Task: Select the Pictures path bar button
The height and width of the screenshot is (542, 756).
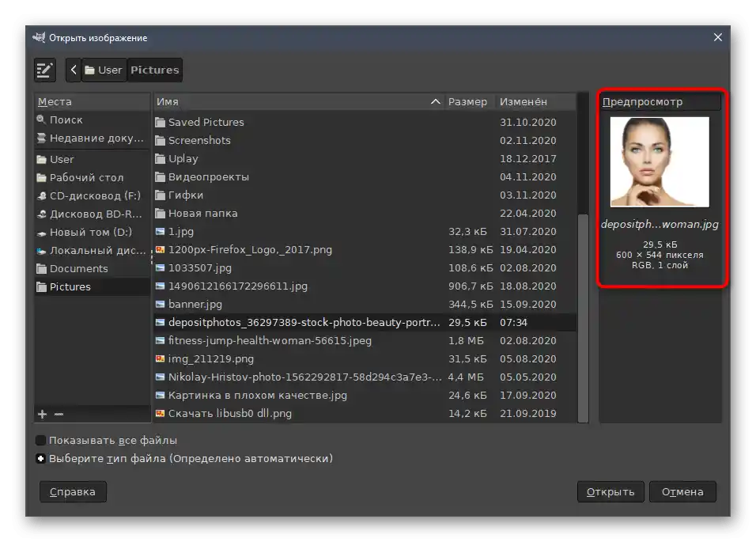Action: tap(154, 70)
